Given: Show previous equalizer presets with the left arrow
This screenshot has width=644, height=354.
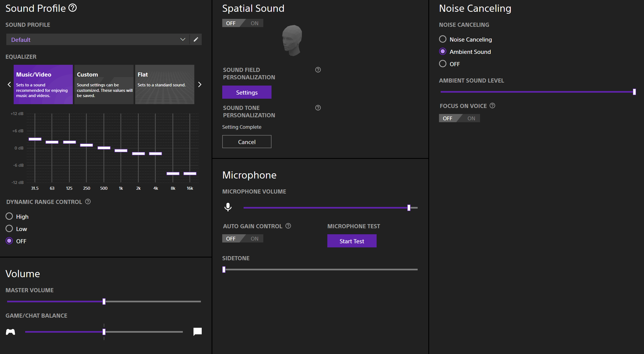Looking at the screenshot, I should pos(9,84).
